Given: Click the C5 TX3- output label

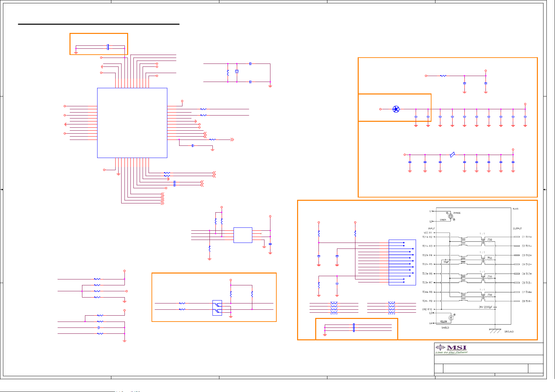Looking at the screenshot, I should (x=527, y=283).
